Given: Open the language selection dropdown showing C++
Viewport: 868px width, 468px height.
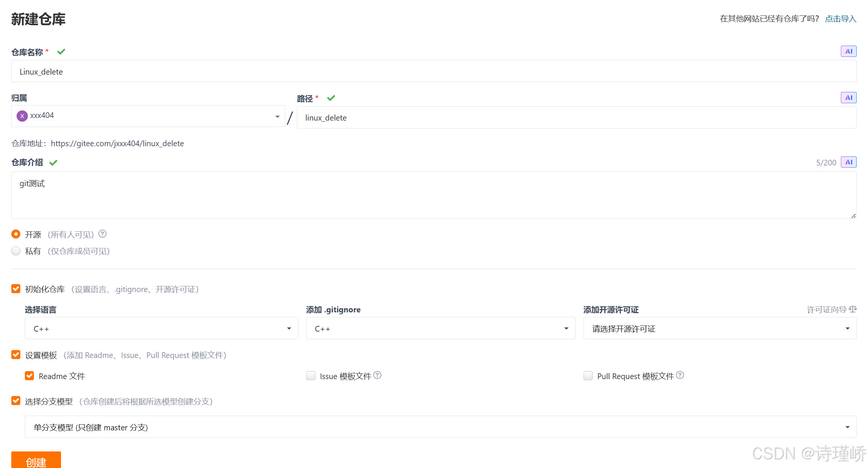Looking at the screenshot, I should tap(161, 328).
